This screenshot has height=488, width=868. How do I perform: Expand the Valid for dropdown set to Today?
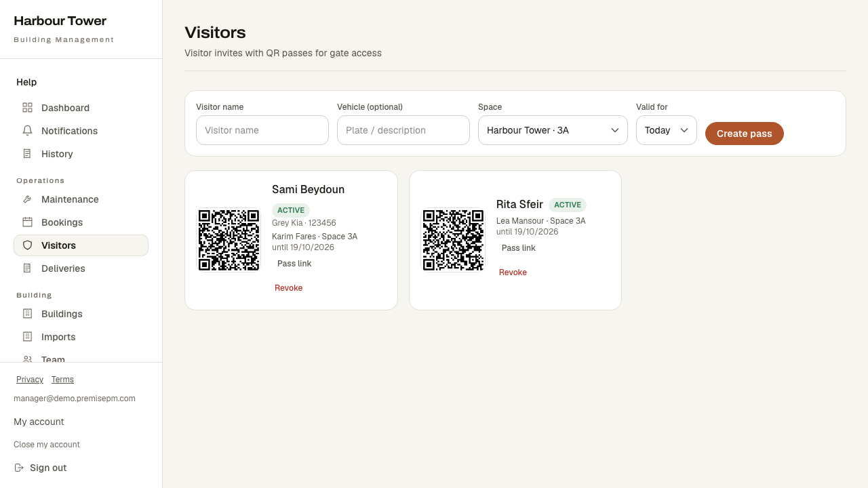[667, 130]
